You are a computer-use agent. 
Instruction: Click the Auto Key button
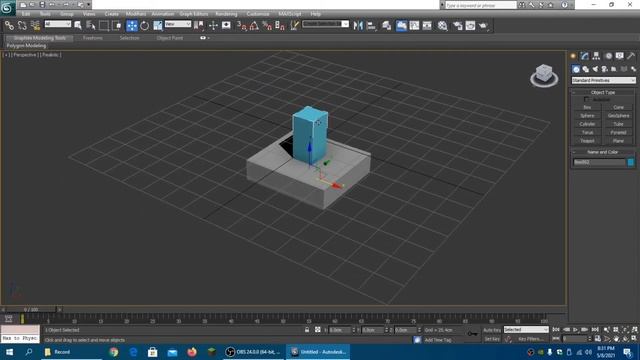(x=492, y=330)
